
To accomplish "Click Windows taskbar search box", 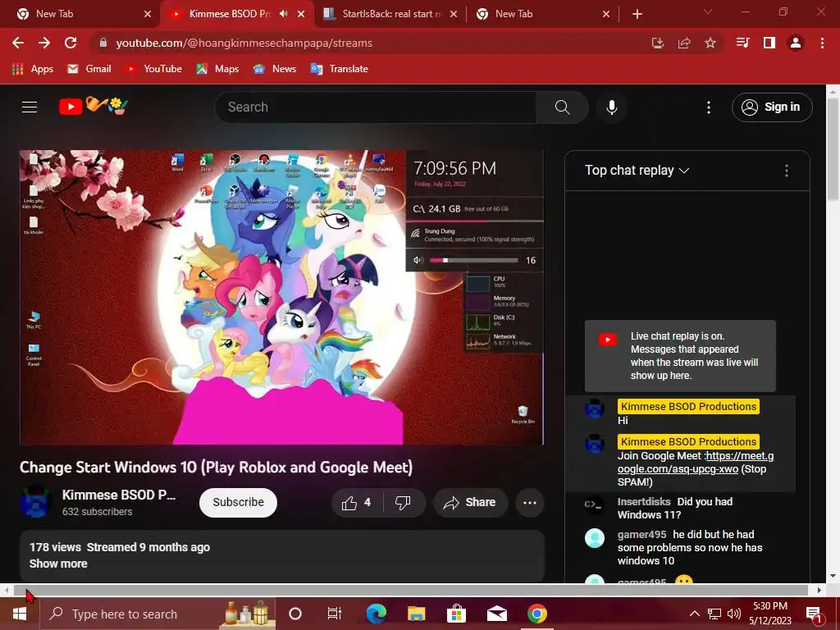I will 158,614.
